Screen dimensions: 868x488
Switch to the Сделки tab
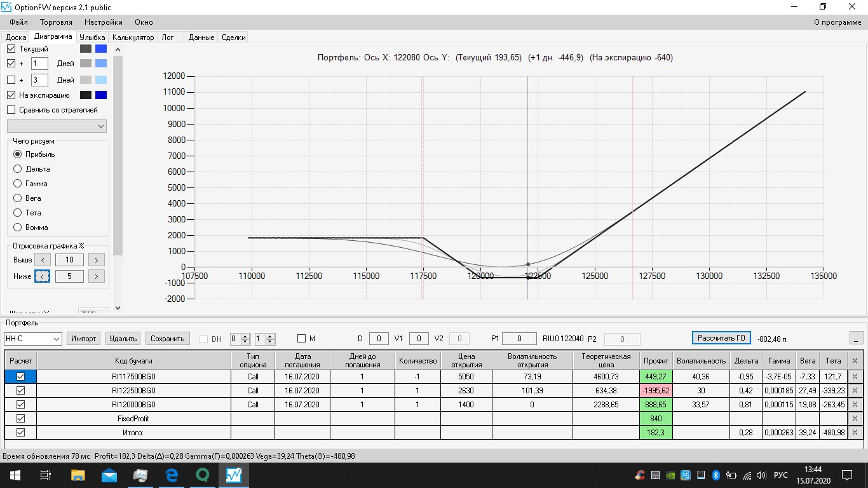[x=234, y=37]
